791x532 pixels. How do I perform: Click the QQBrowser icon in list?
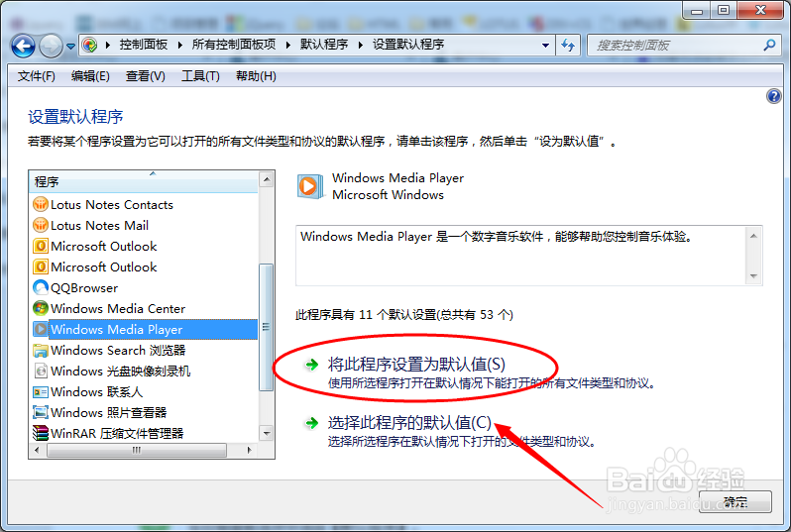click(41, 287)
